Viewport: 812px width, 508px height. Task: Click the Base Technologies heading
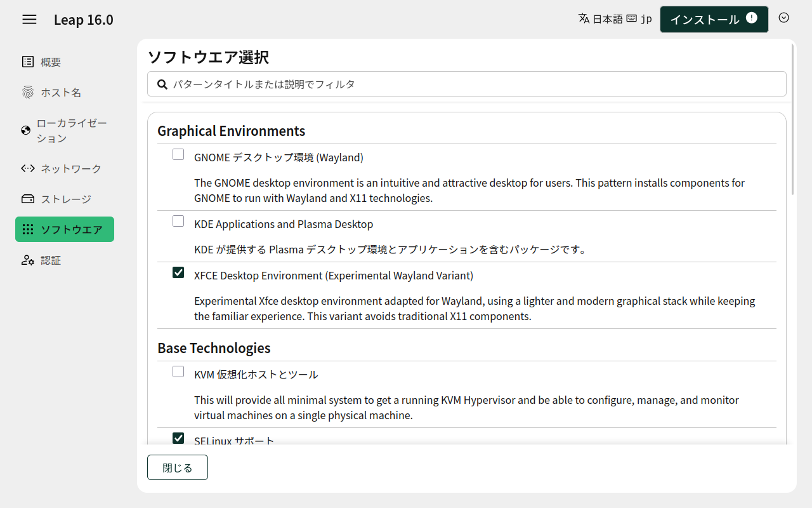click(x=214, y=348)
